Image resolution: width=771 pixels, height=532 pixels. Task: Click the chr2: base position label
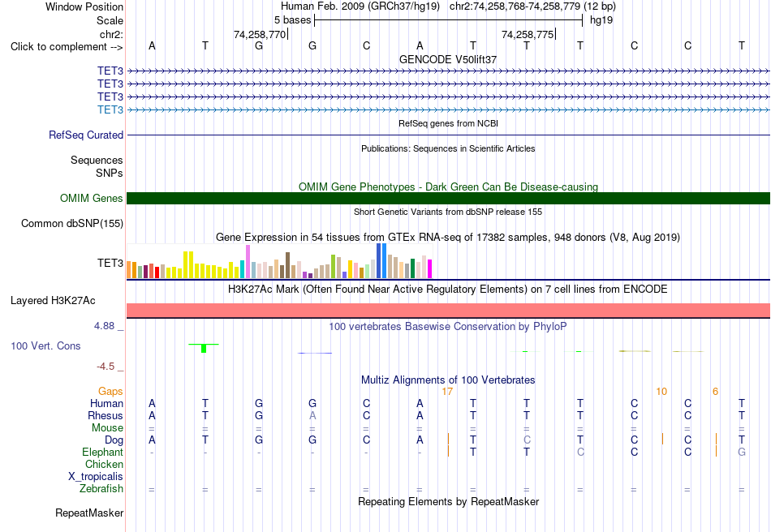click(x=111, y=34)
